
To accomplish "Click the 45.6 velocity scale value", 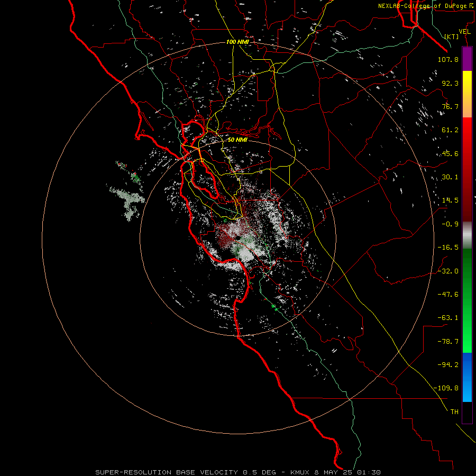I will (x=450, y=153).
